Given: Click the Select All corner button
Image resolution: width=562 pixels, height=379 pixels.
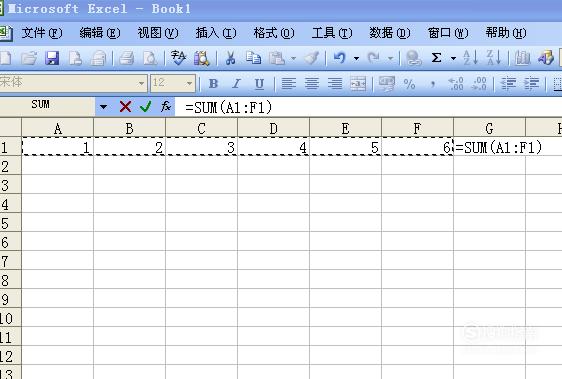Looking at the screenshot, I should (10, 128).
